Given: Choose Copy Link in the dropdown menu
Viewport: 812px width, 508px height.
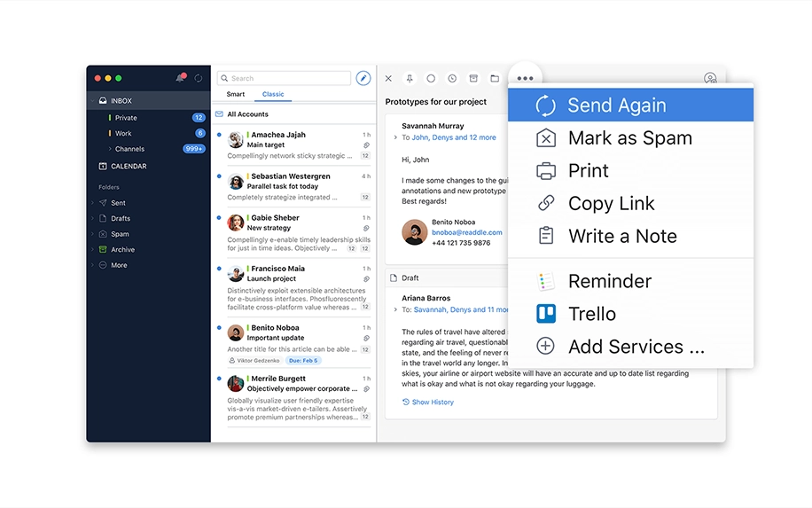Looking at the screenshot, I should point(611,204).
